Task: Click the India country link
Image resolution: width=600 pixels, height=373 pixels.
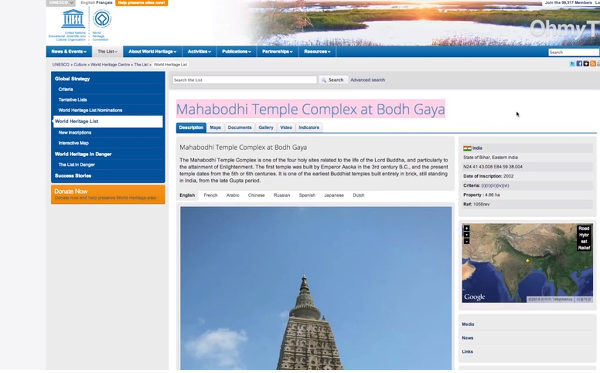Action: pyautogui.click(x=477, y=148)
